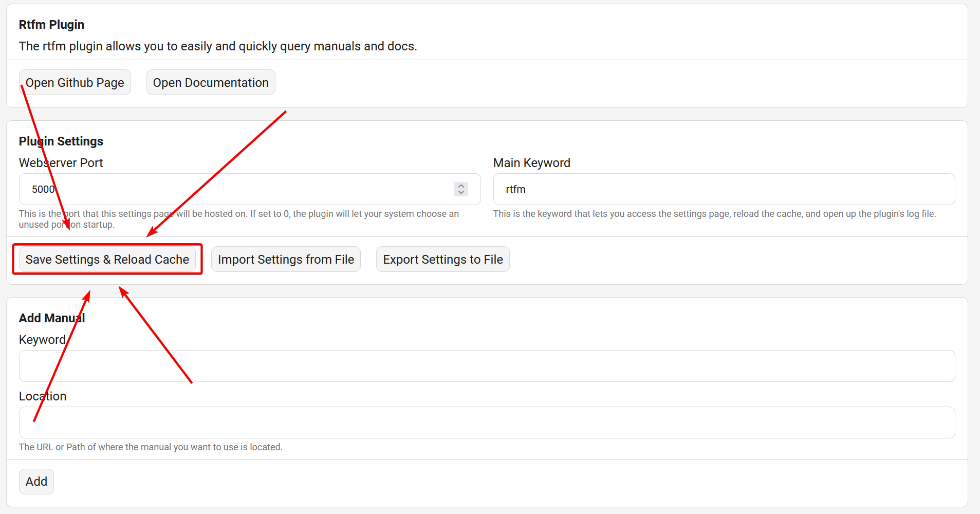Click the Keyword label under Add Manual
The height and width of the screenshot is (514, 980).
coord(42,340)
